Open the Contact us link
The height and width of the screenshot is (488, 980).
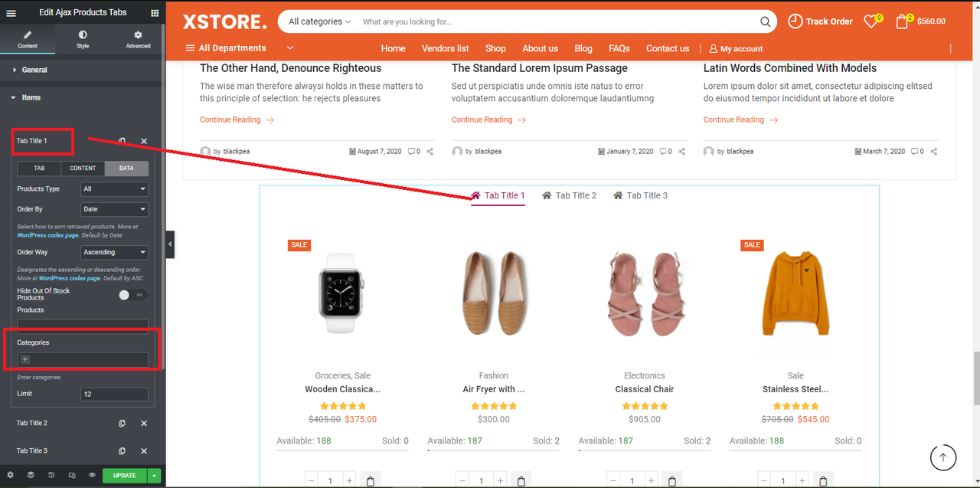(668, 48)
